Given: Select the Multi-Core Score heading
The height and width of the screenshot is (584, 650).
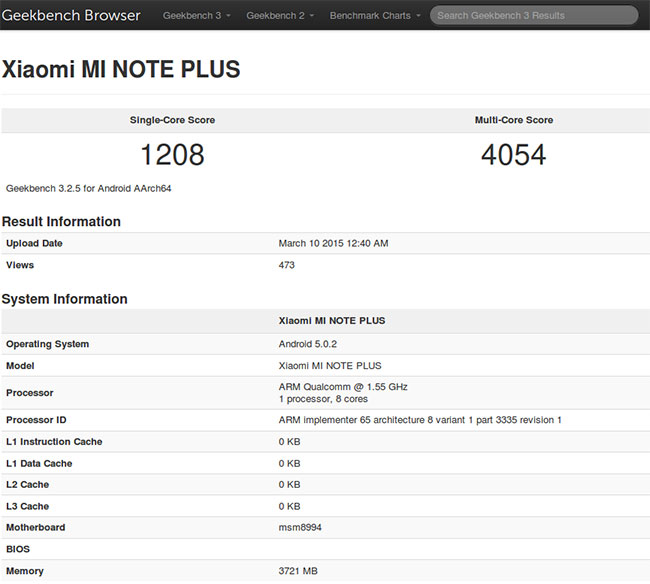Looking at the screenshot, I should [514, 120].
